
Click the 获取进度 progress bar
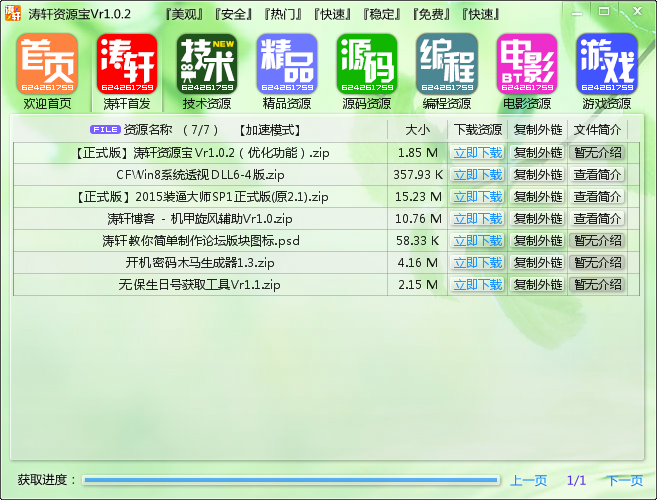[291, 480]
